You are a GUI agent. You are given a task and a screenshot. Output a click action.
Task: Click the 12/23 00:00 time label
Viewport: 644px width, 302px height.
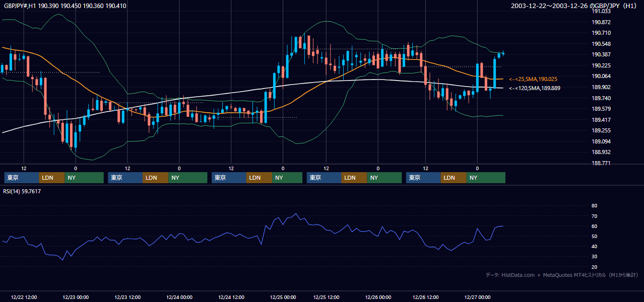click(76, 297)
